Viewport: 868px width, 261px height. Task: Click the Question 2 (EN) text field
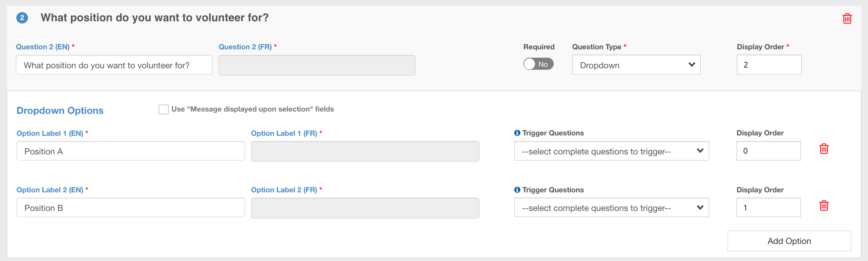pos(114,65)
